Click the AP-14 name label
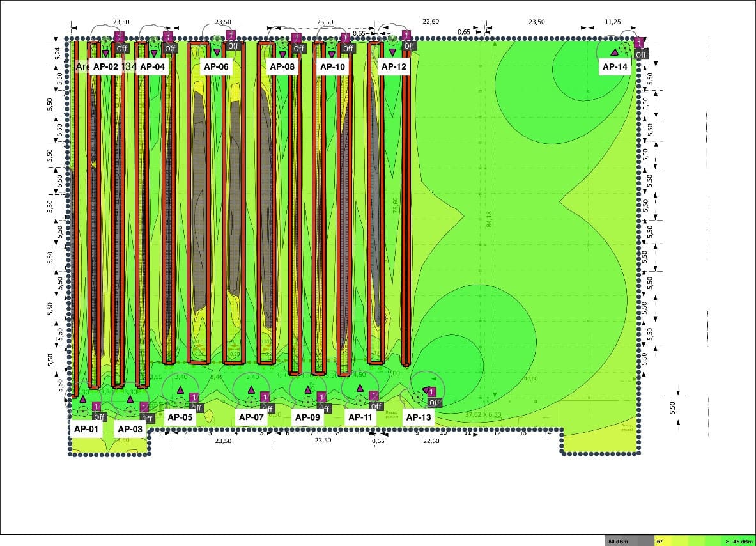The width and height of the screenshot is (756, 546). point(615,66)
